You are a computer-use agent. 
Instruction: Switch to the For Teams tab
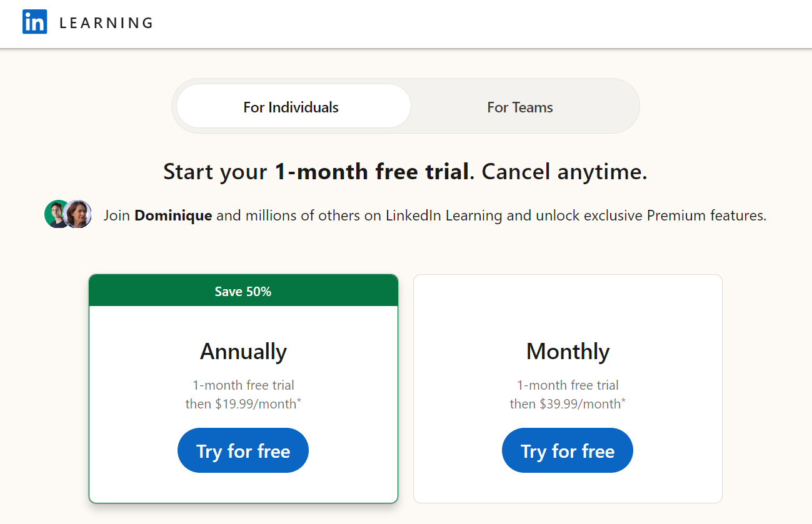pyautogui.click(x=519, y=107)
